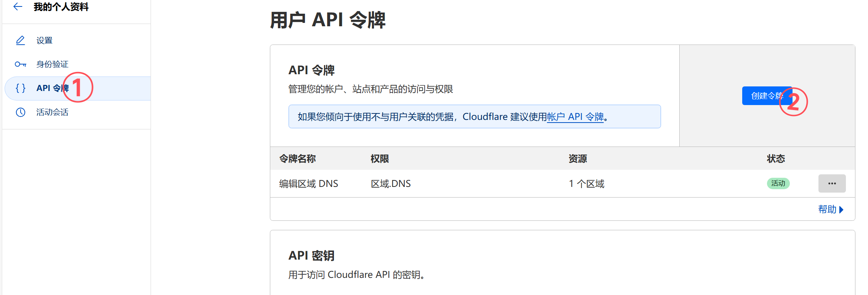Click the 我的个人资料 header title
This screenshot has height=295, width=868.
pos(61,7)
